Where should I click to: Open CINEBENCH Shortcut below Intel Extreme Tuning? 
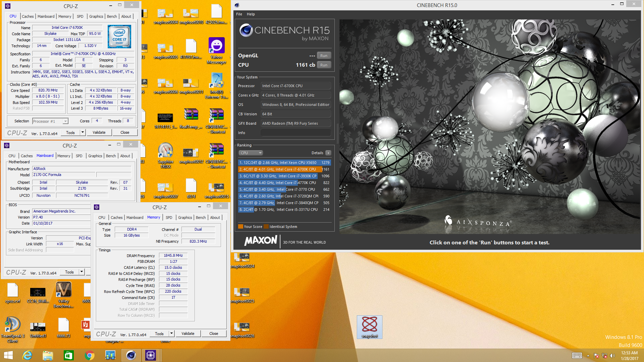pyautogui.click(x=216, y=120)
